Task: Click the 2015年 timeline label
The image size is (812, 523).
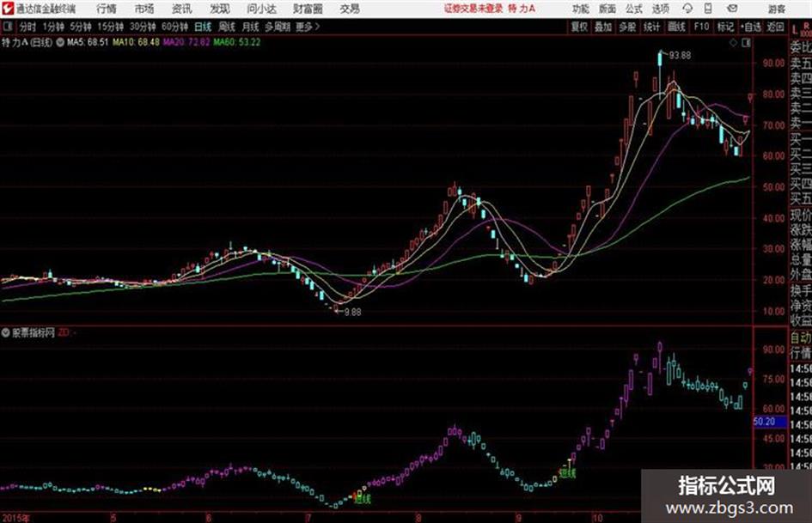Action: [x=15, y=518]
